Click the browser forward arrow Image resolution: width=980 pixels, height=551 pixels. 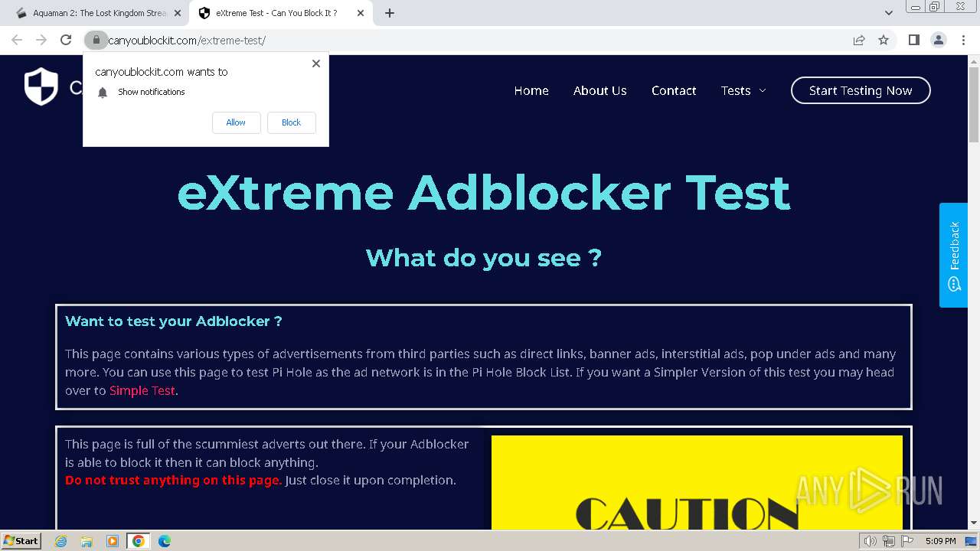(x=41, y=40)
